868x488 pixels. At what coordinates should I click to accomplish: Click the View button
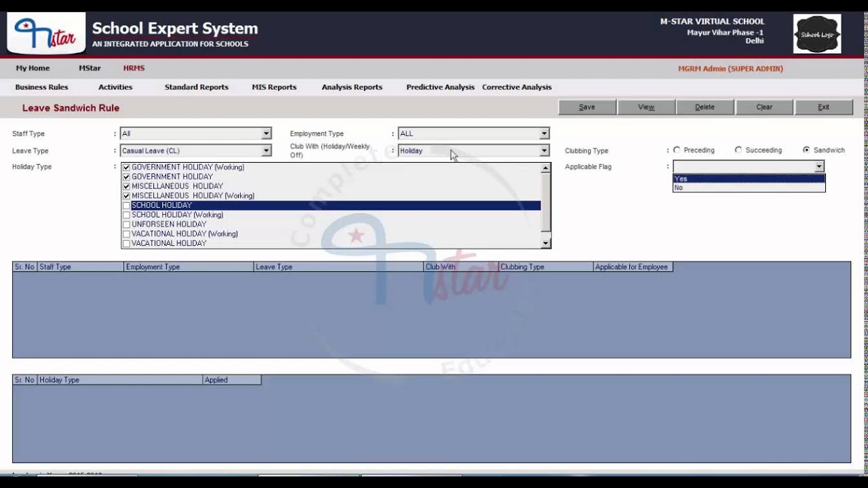646,107
